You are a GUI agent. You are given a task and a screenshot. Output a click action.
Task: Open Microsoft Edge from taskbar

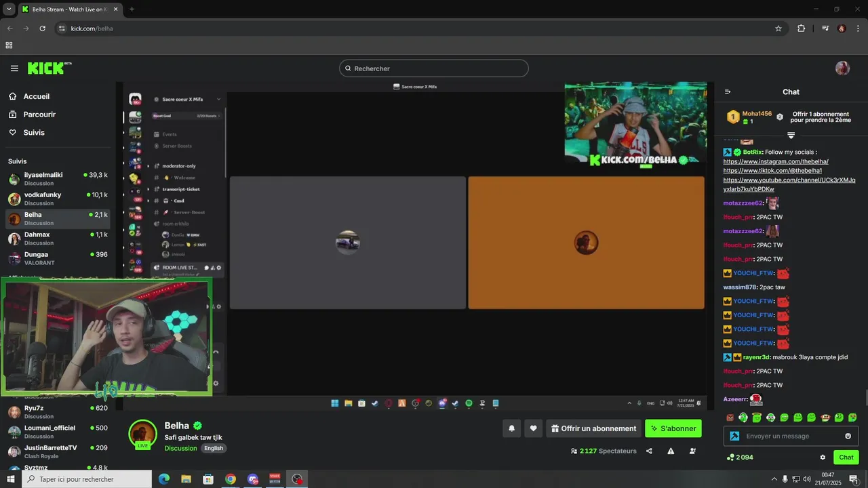pos(164,479)
